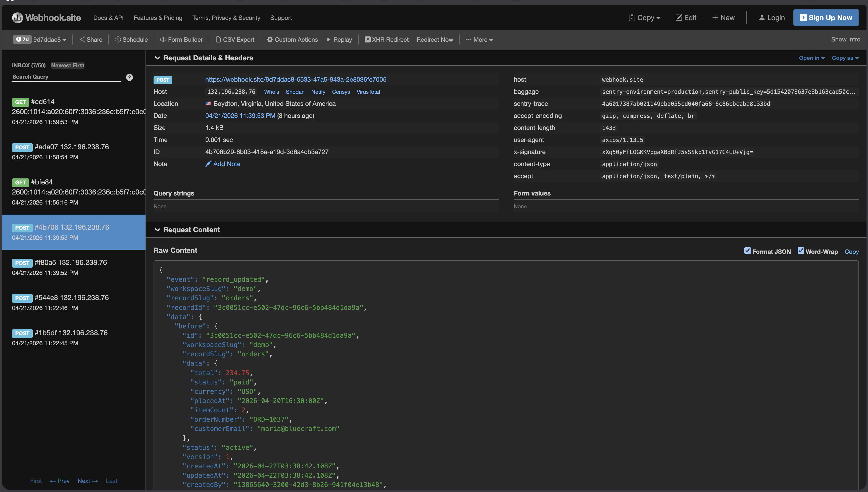Click the CSV Export file icon

218,39
